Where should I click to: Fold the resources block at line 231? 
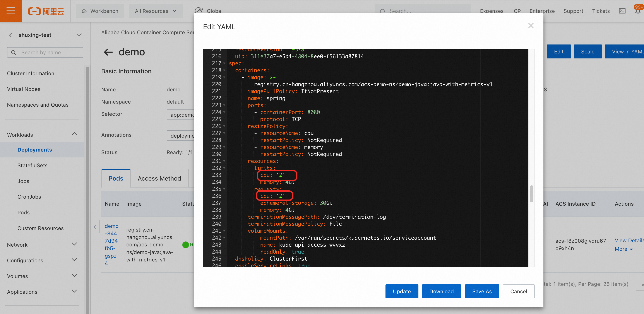(x=224, y=161)
